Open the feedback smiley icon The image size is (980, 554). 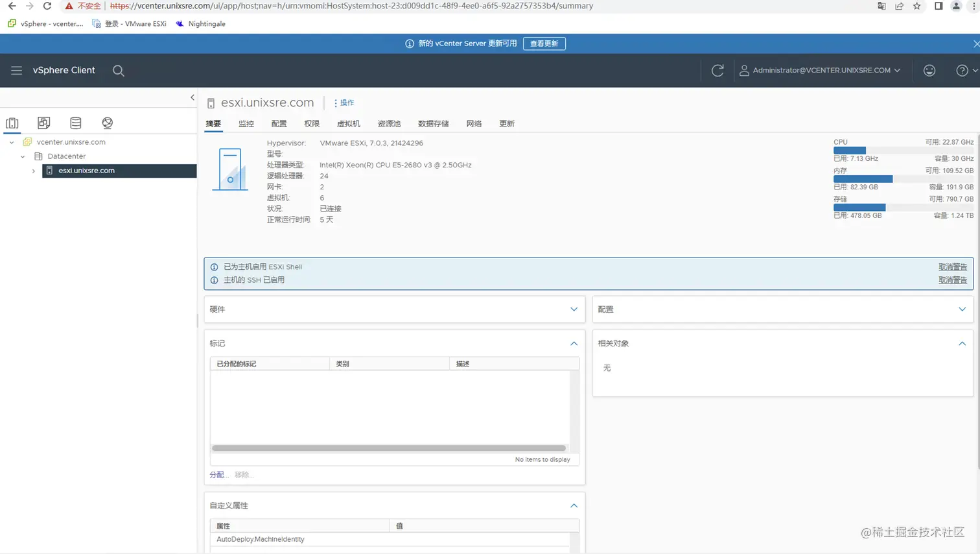pos(929,70)
